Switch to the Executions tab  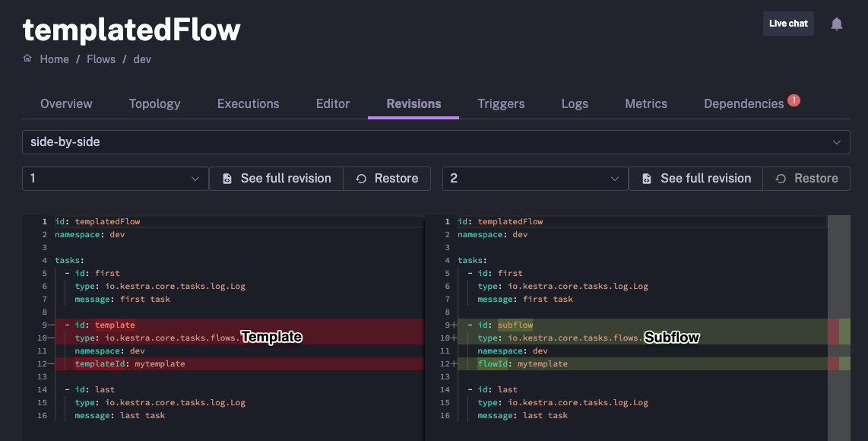pyautogui.click(x=248, y=103)
